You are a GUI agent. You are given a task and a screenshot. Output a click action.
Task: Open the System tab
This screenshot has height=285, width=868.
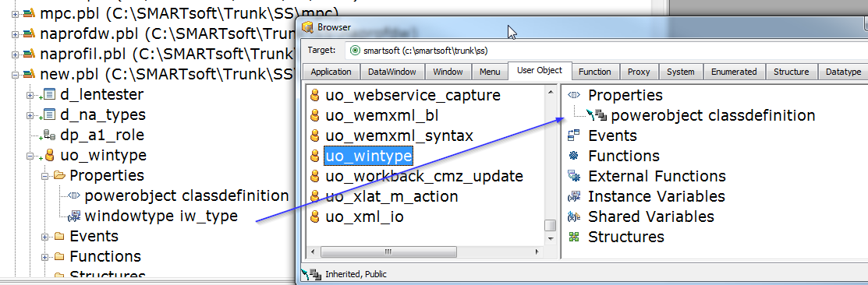680,72
